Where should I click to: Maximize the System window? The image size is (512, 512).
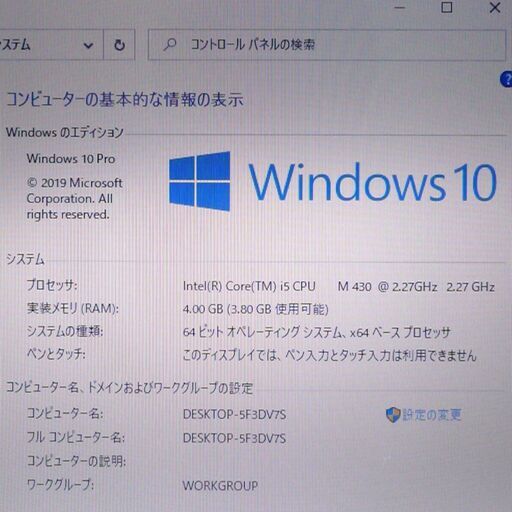tap(447, 7)
